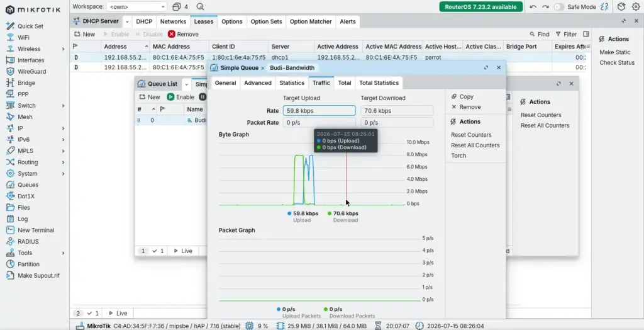Expand the MPLS submenu
644x330 pixels.
click(x=64, y=151)
